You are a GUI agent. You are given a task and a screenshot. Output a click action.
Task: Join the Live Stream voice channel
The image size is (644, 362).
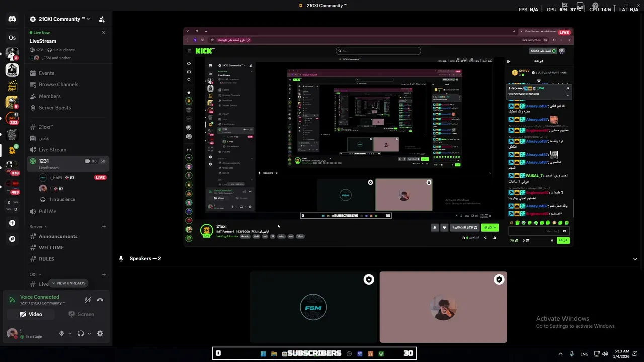pyautogui.click(x=68, y=149)
